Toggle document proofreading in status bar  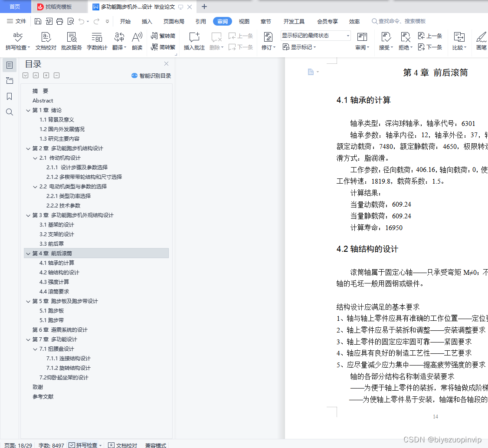[x=123, y=445]
